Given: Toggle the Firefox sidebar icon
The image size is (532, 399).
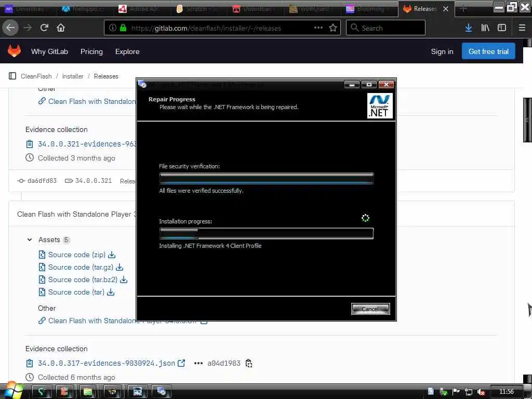Looking at the screenshot, I should [502, 28].
